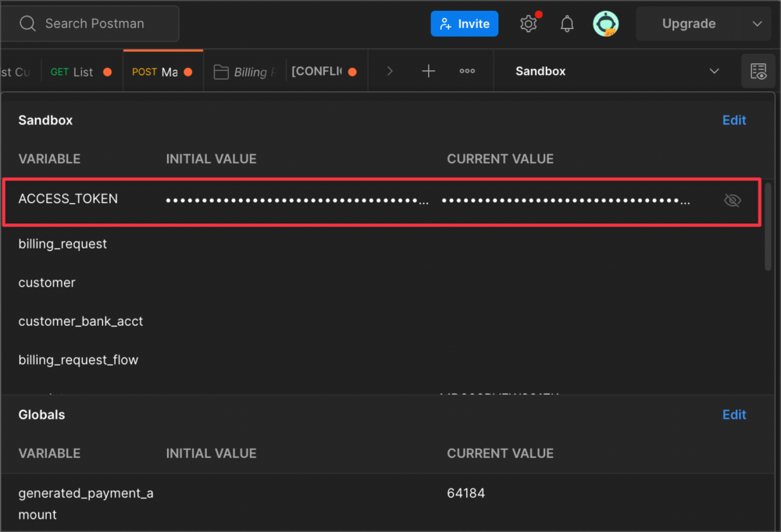
Task: Select the billing_request_flow variable
Action: coord(78,359)
